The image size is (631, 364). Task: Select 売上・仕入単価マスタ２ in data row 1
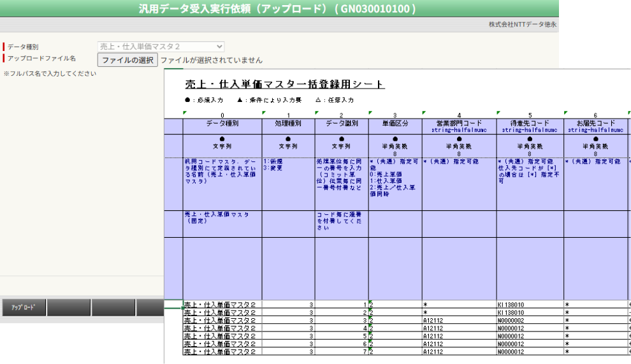pos(222,305)
